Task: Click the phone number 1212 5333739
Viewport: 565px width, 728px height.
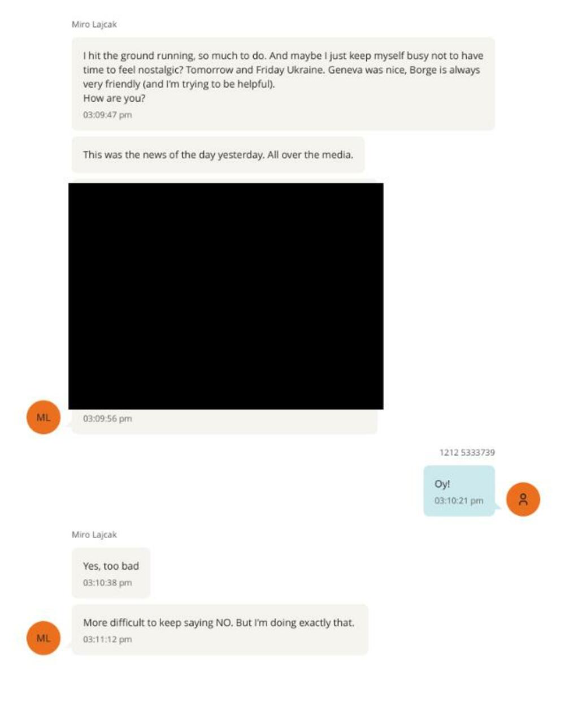Action: pos(467,452)
